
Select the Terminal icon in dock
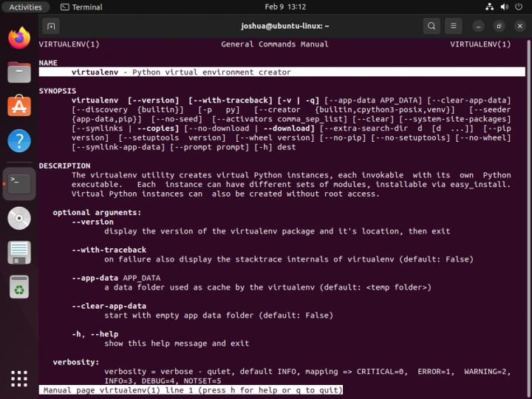[19, 182]
